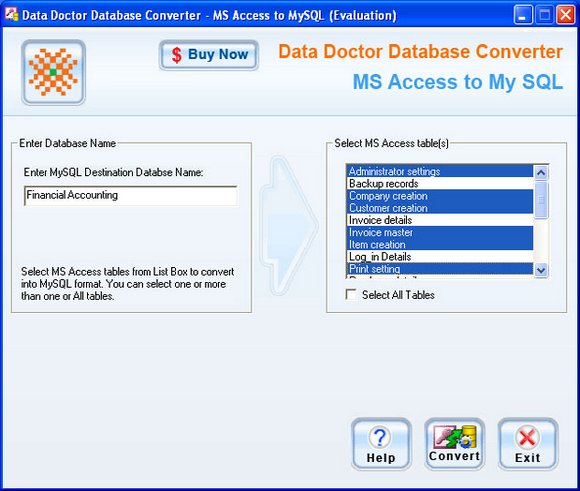Click the table list up arrow
580x491 pixels.
pyautogui.click(x=541, y=172)
